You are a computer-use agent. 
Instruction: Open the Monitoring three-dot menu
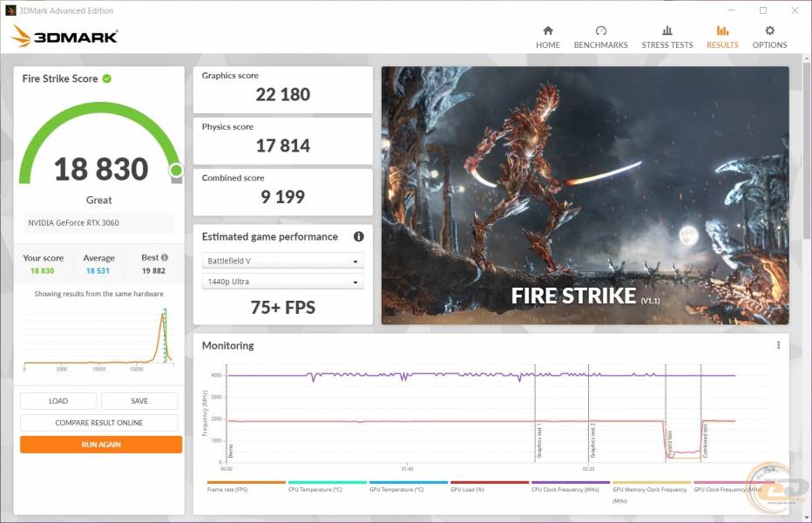(778, 345)
